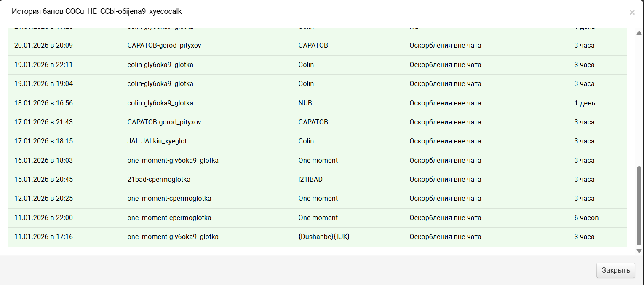Select the 16.01.2026 в 18:03 date cell
The image size is (644, 285).
coord(43,161)
